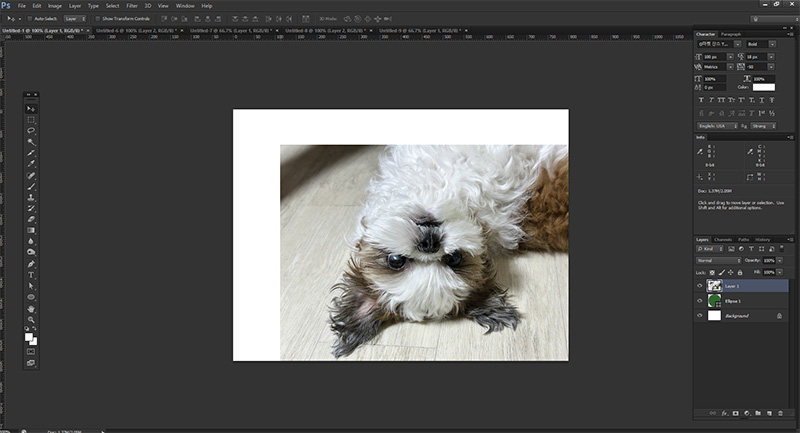Viewport: 800px width, 433px height.
Task: Switch to the Paragraph tab
Action: coord(731,34)
